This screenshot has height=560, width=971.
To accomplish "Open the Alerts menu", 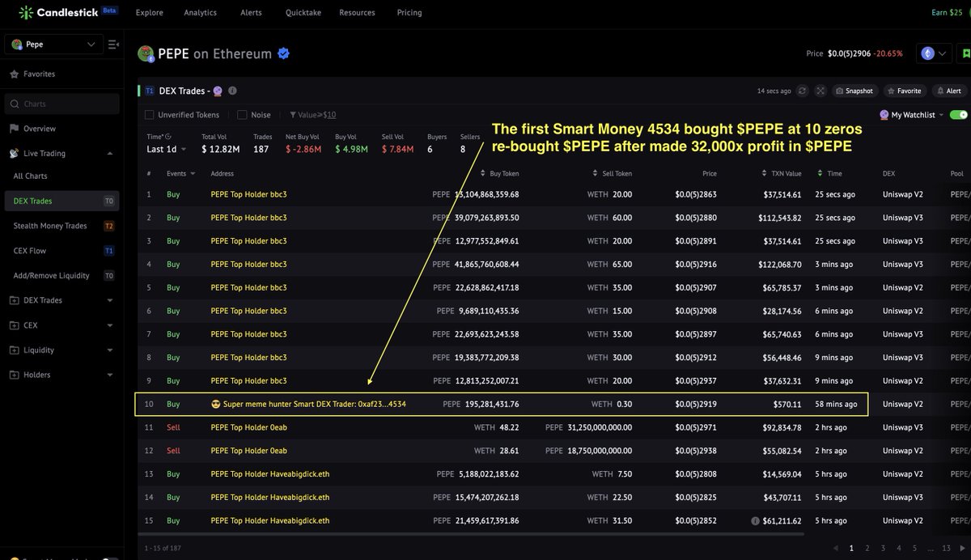I will pos(251,12).
